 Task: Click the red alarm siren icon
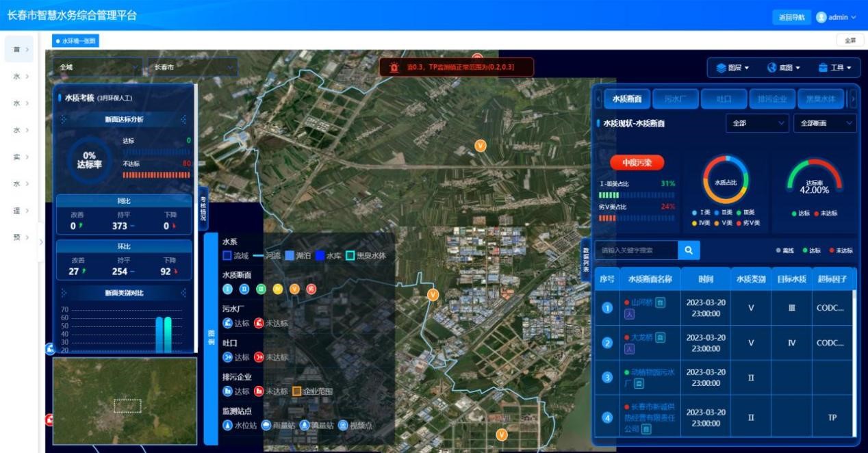(x=394, y=67)
